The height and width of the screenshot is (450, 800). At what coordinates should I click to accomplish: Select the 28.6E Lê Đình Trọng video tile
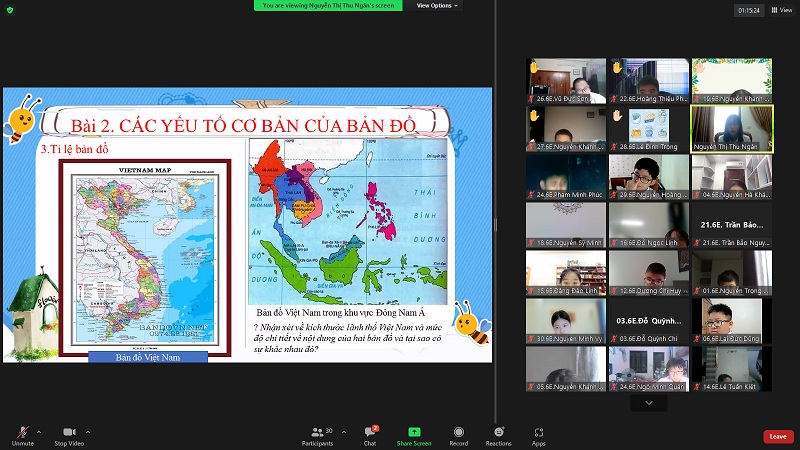649,128
